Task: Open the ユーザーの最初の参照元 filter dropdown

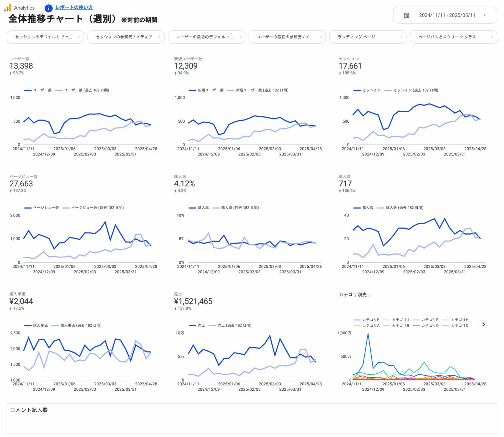Action: tap(287, 37)
